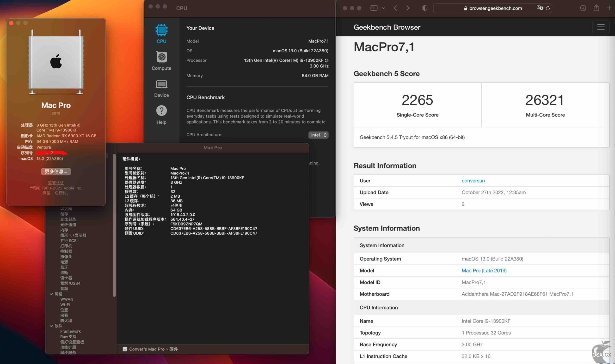615x364 pixels.
Task: Select 电源 in sidebar
Action: pyautogui.click(x=64, y=262)
